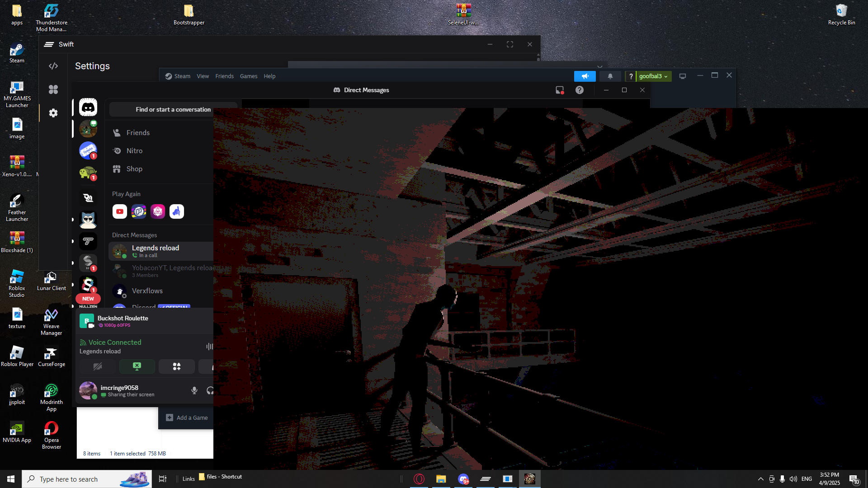Open the Help menu in Steam
This screenshot has height=488, width=868.
click(x=270, y=76)
